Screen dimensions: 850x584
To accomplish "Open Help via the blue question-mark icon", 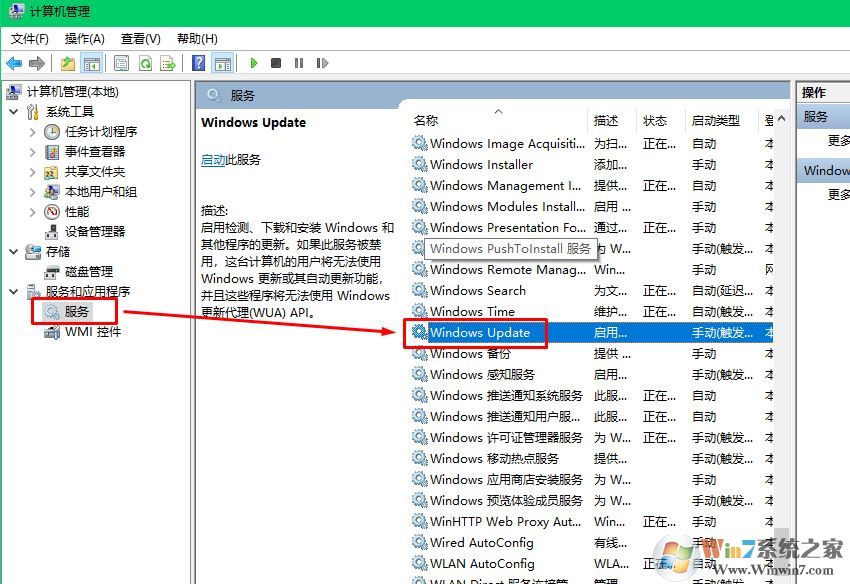I will pyautogui.click(x=198, y=63).
